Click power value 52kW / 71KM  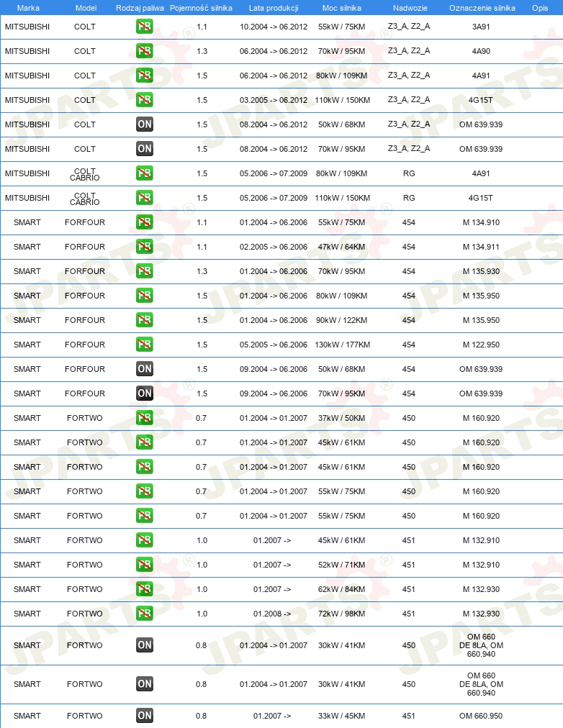[341, 565]
